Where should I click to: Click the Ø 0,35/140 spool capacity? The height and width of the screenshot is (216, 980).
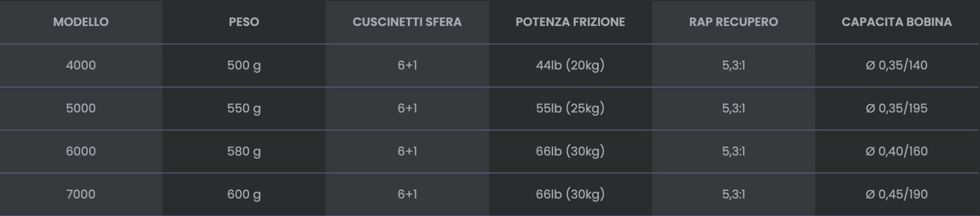(896, 65)
